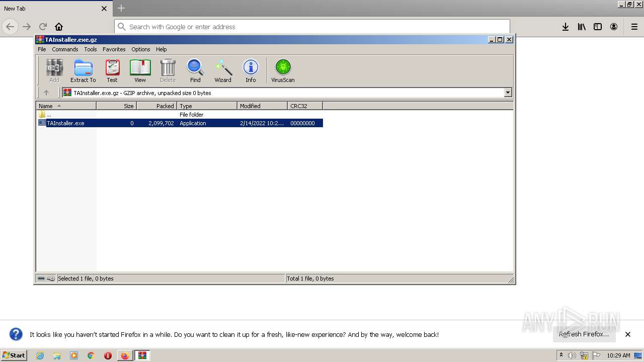Click the Firefox Forward arrow button
The height and width of the screenshot is (362, 644).
point(27,27)
